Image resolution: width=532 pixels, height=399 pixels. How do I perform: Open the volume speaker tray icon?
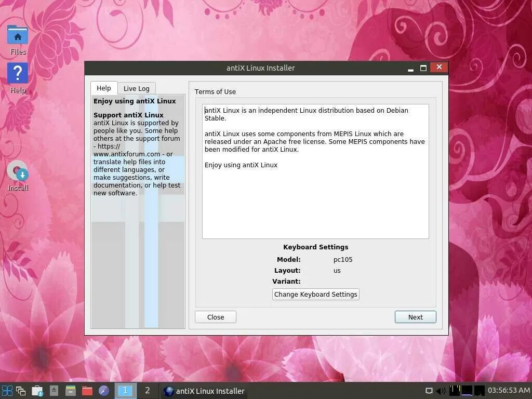pos(441,391)
